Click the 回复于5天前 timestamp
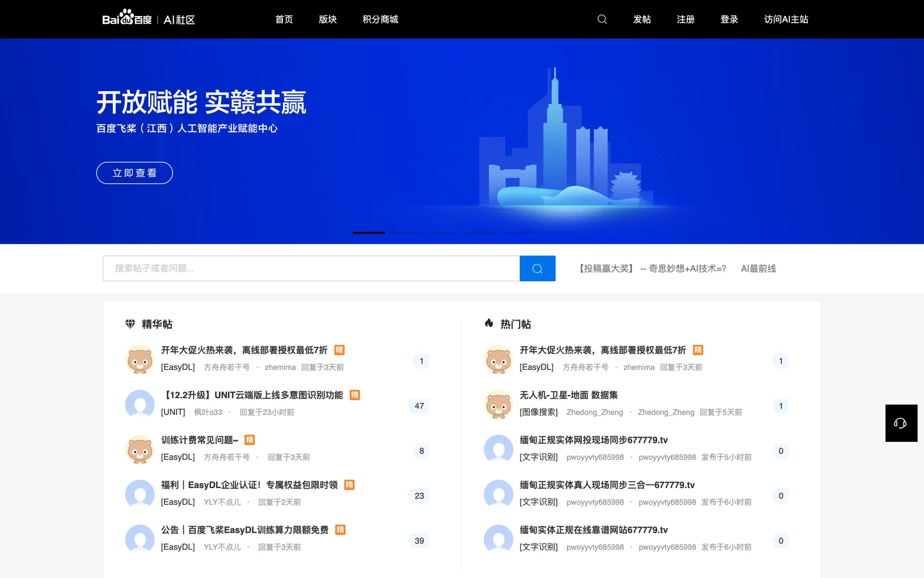The image size is (924, 578). tap(721, 412)
